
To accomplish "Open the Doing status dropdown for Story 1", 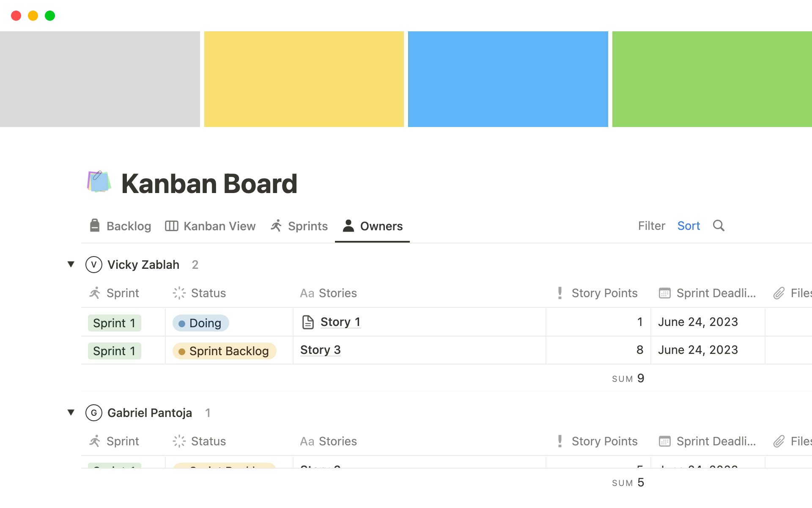I will click(200, 323).
